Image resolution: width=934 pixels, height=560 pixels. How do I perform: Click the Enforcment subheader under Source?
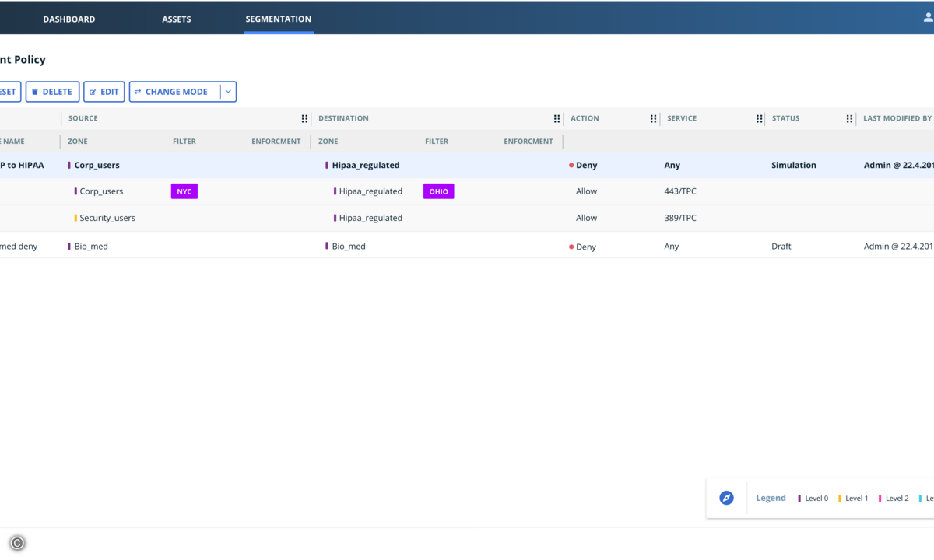click(x=276, y=142)
